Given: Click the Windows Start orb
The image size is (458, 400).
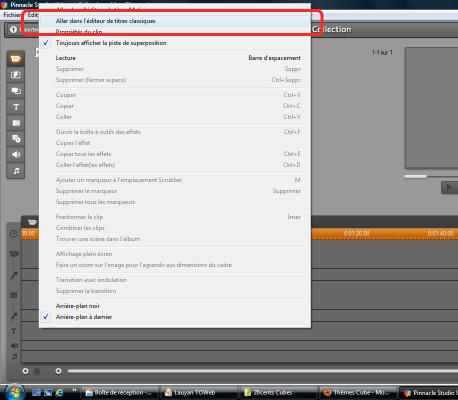Looking at the screenshot, I should pos(14,392).
